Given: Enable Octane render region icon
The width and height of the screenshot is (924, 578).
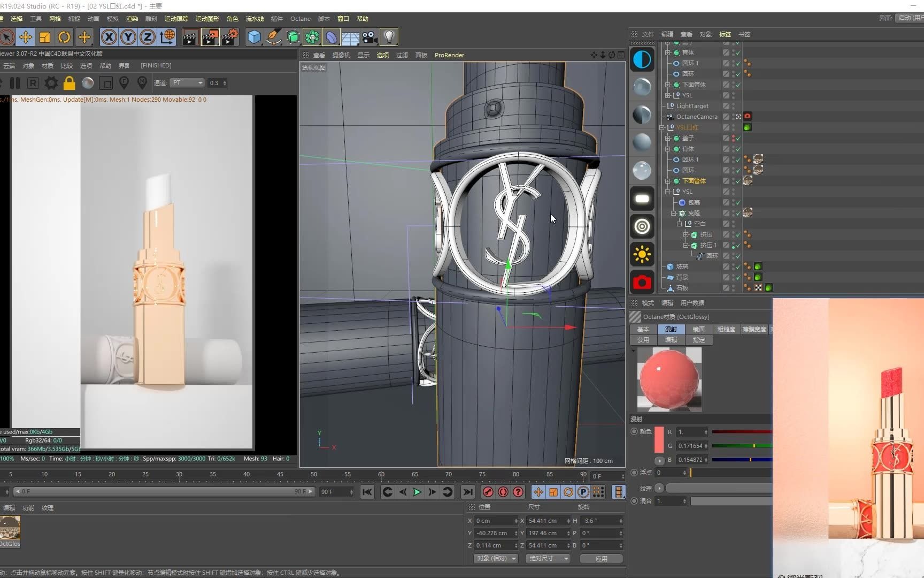Looking at the screenshot, I should [x=106, y=83].
